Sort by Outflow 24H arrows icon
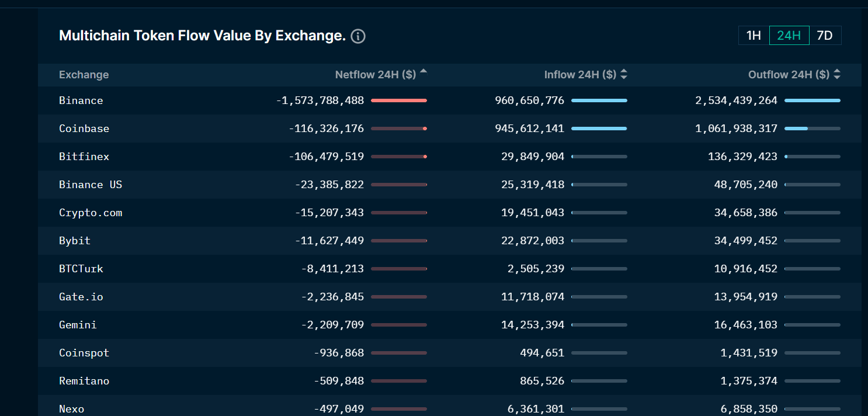 (x=837, y=75)
